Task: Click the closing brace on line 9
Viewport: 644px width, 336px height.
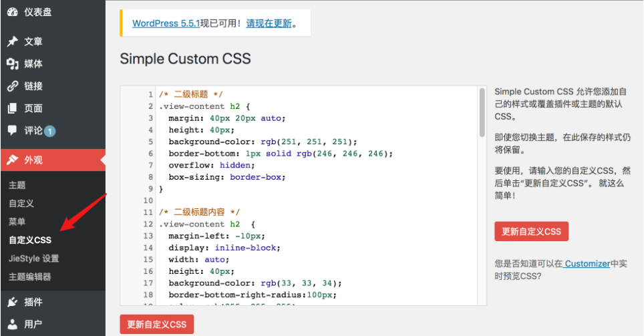Action: tap(161, 189)
